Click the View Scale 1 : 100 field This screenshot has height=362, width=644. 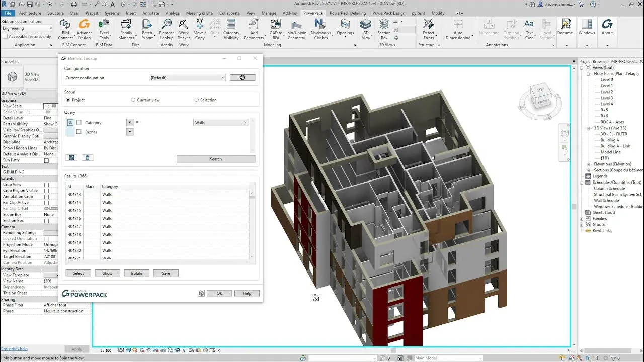click(x=50, y=106)
